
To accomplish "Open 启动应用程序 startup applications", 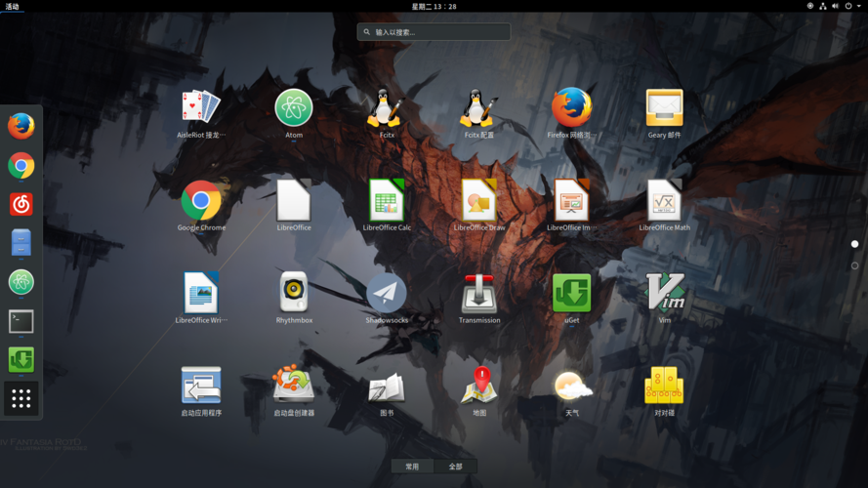I will click(201, 391).
